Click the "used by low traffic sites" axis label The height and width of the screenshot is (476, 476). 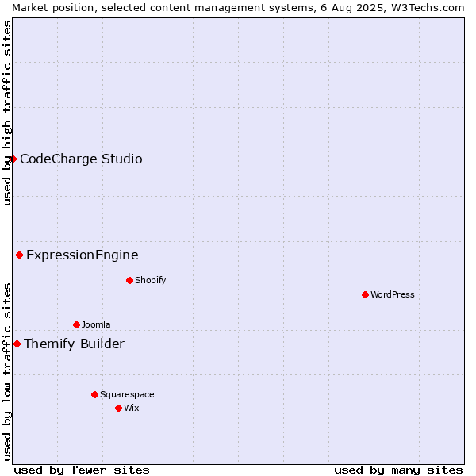tap(6, 372)
